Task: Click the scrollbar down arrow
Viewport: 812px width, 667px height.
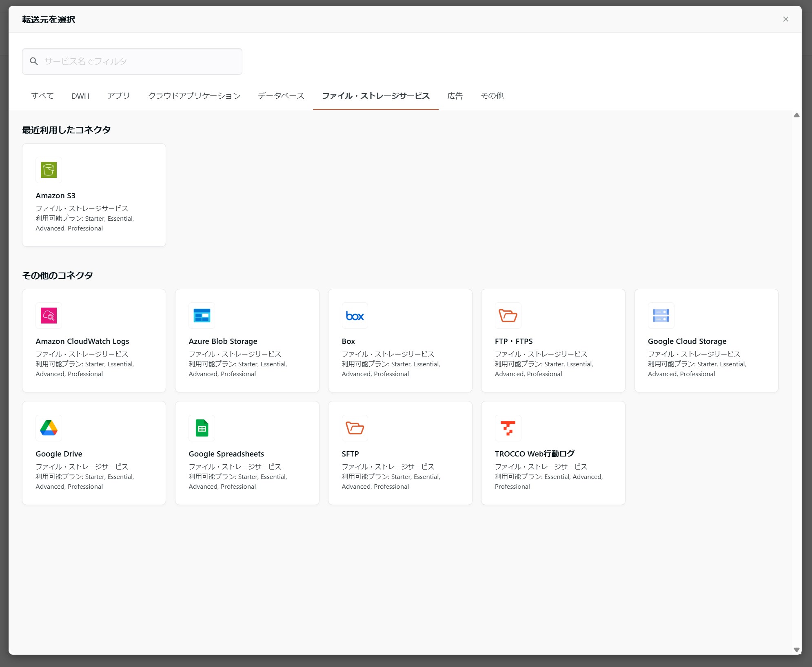Action: point(796,650)
